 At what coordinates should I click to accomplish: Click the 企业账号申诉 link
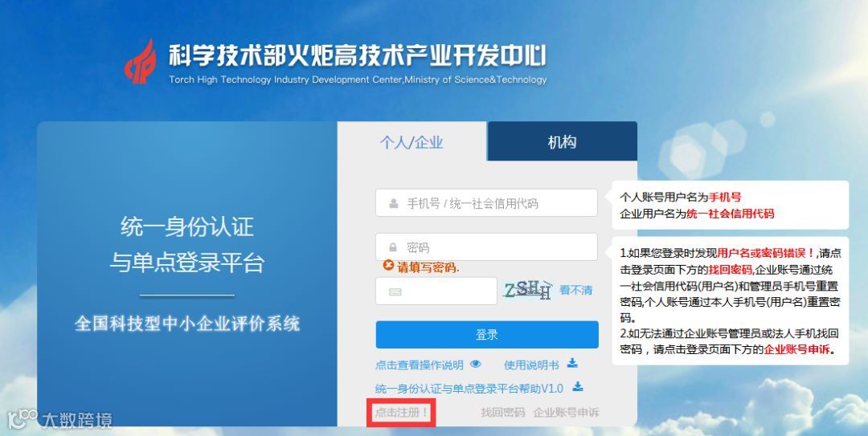pyautogui.click(x=566, y=412)
